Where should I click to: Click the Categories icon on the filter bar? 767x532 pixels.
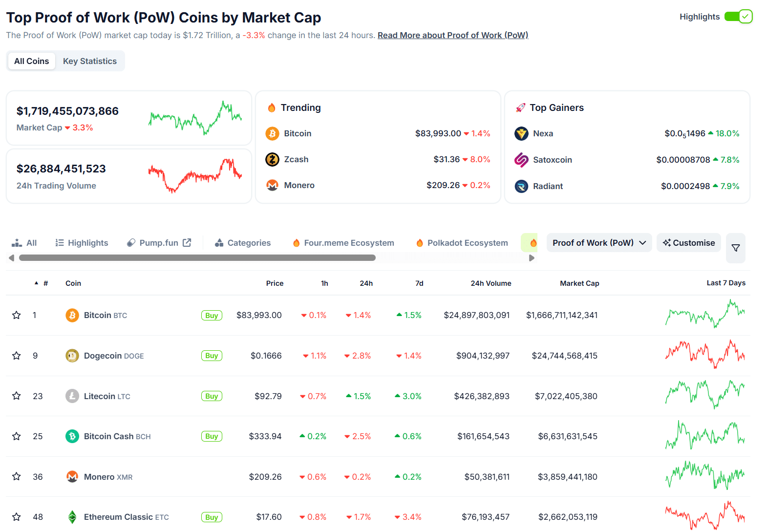218,242
